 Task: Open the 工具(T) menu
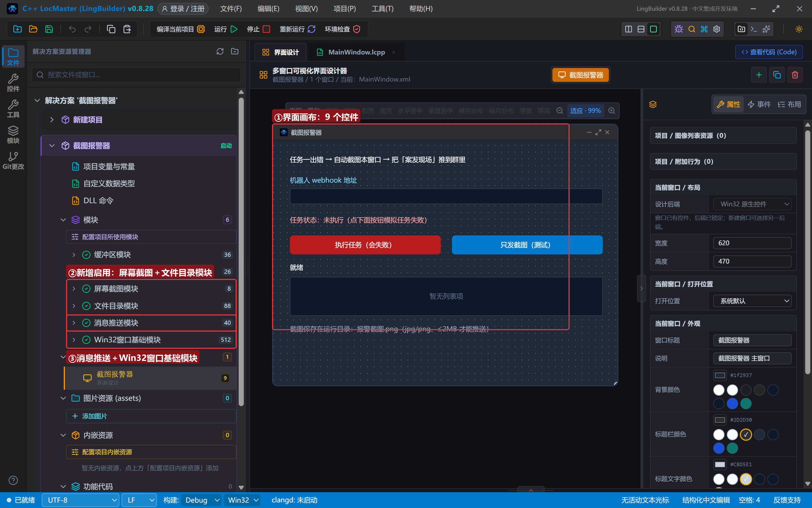[x=383, y=9]
